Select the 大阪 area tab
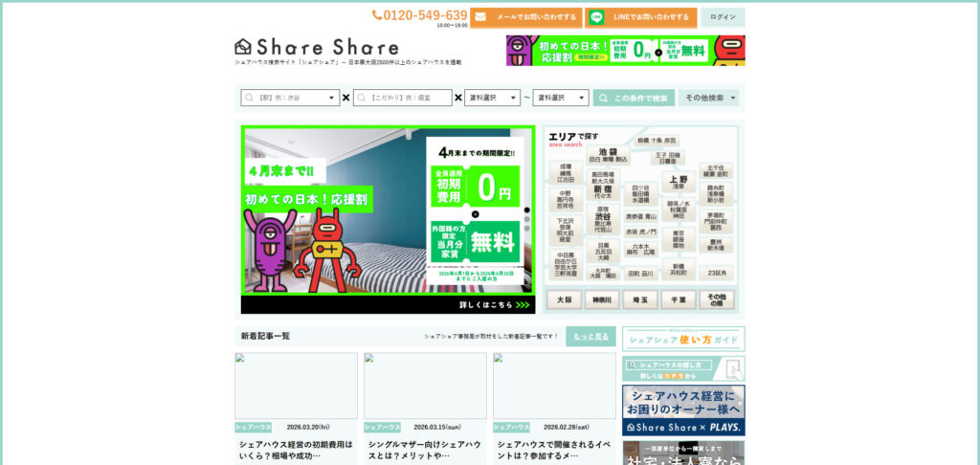Viewport: 980px width, 465px height. (564, 299)
